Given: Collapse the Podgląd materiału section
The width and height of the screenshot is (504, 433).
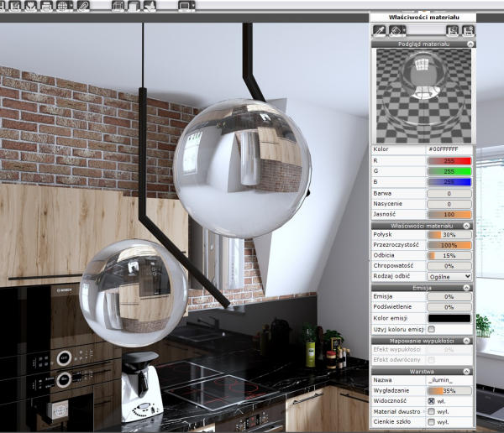Looking at the screenshot, I should (x=470, y=44).
